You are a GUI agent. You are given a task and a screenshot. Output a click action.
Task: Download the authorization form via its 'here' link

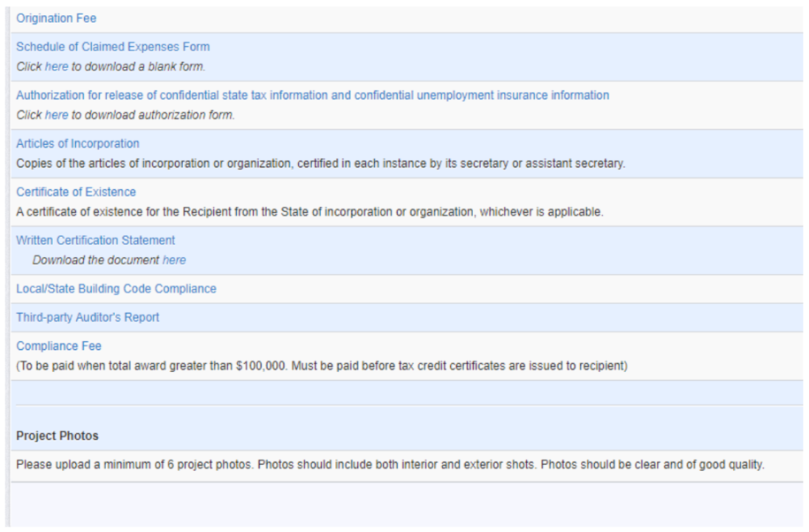(x=55, y=115)
